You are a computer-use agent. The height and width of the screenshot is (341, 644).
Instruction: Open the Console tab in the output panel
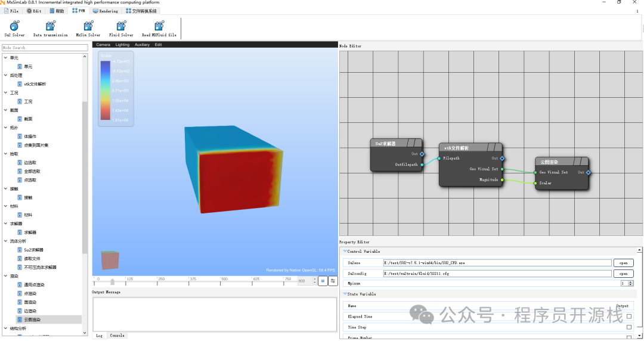(x=117, y=336)
